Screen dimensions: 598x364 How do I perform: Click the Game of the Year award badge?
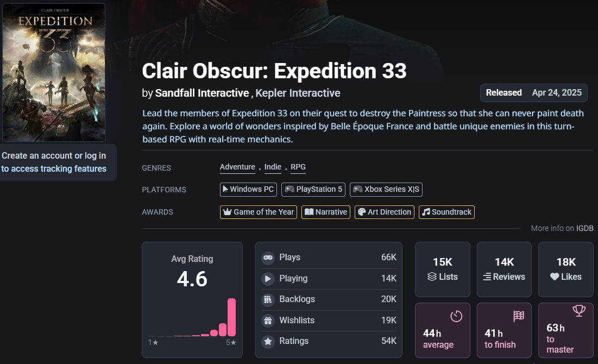(x=259, y=212)
